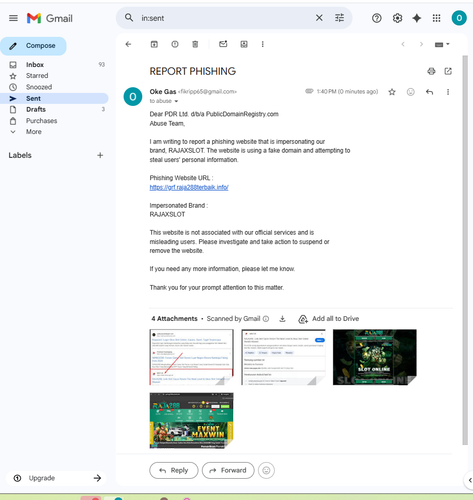This screenshot has height=500, width=473.
Task: Click the Gmail logo
Action: coord(50,18)
